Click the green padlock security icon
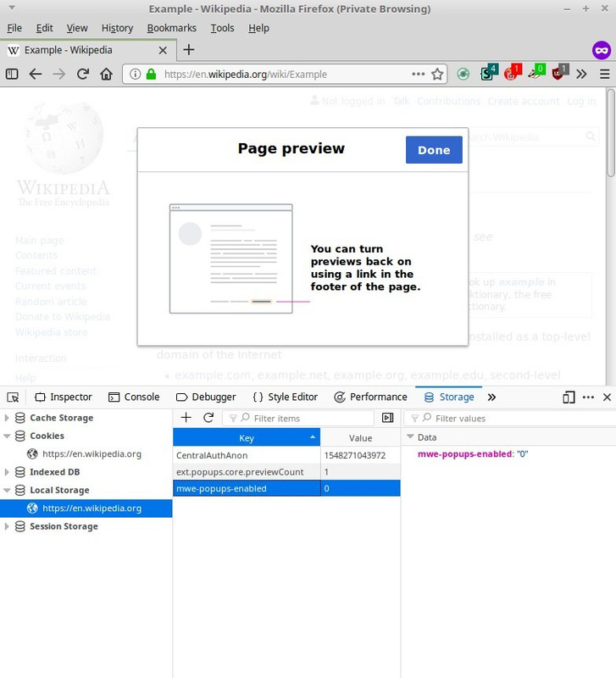The width and height of the screenshot is (616, 678). (151, 74)
